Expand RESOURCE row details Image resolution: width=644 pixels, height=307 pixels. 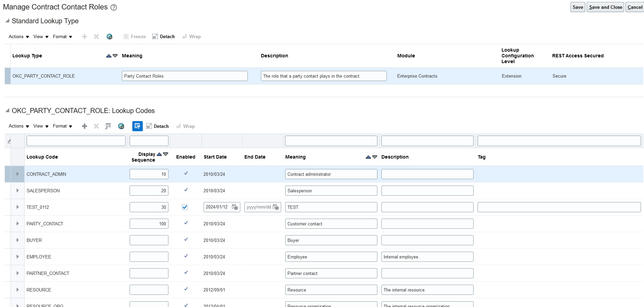pos(18,290)
